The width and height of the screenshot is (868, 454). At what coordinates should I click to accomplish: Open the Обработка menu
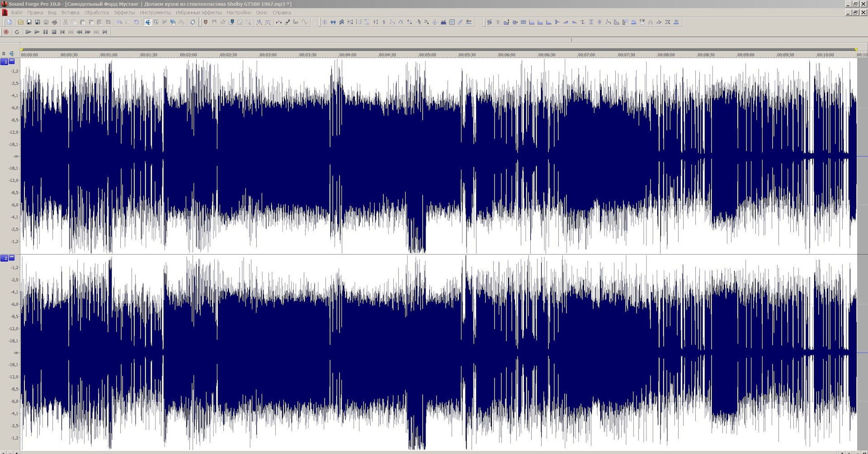point(96,13)
